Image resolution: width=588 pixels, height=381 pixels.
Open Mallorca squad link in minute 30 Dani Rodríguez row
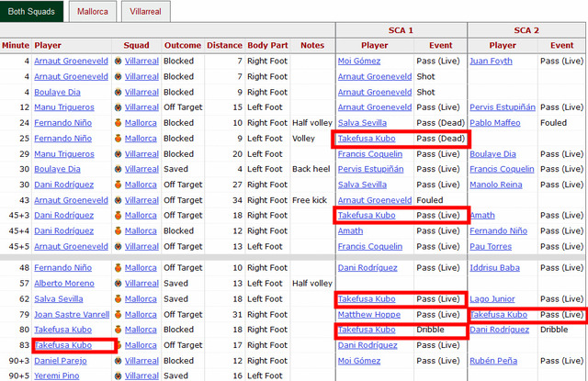(x=141, y=185)
